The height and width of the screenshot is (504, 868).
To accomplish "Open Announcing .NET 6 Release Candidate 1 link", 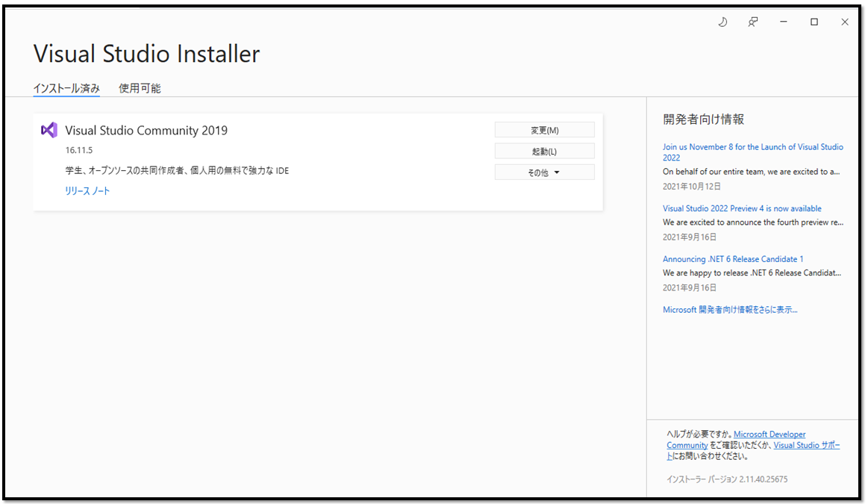I will tap(733, 259).
